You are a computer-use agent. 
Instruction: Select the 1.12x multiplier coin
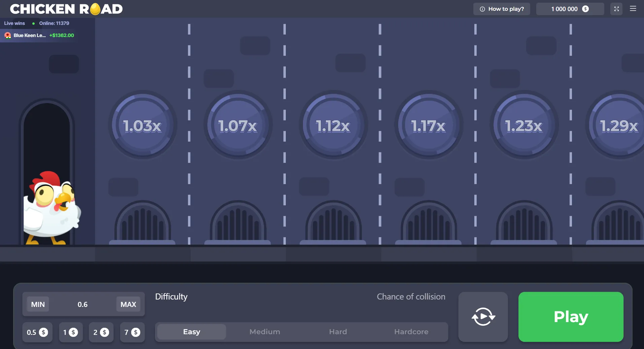coord(333,125)
